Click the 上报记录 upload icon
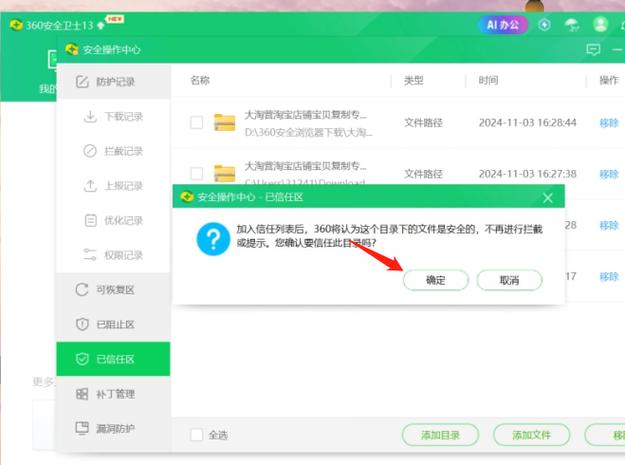Screen dimensions: 625x465 point(90,186)
